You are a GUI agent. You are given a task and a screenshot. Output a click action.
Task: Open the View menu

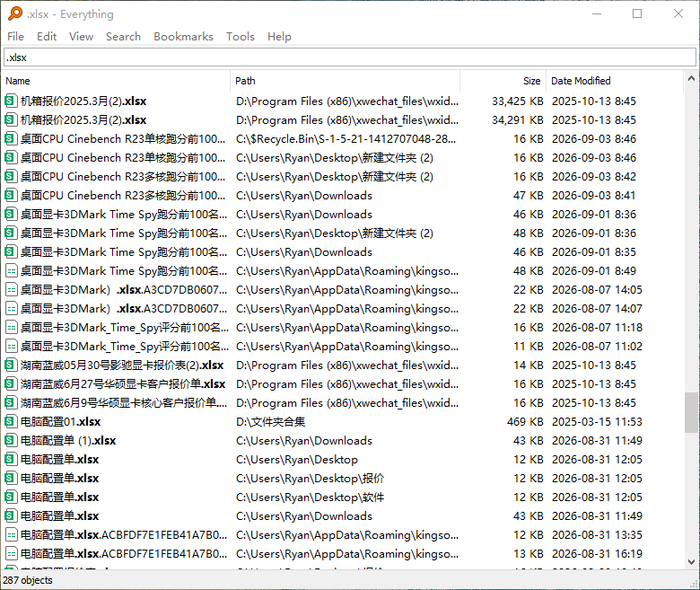click(81, 36)
